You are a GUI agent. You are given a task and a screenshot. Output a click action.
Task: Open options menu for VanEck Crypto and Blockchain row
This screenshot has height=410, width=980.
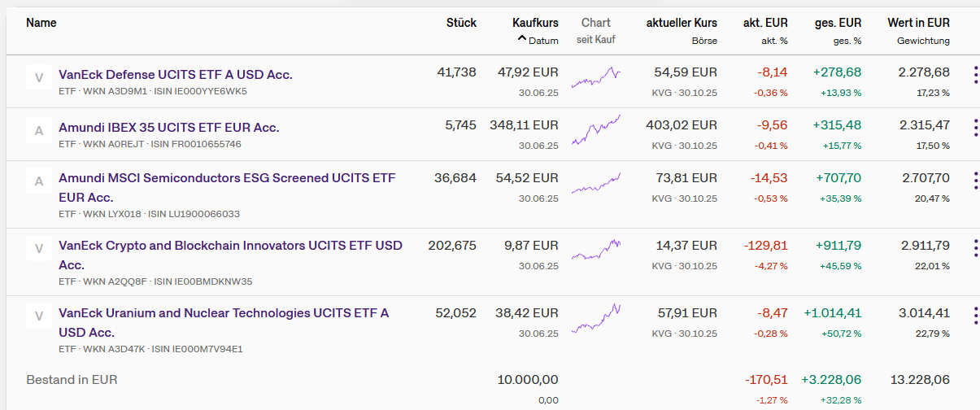(x=975, y=248)
